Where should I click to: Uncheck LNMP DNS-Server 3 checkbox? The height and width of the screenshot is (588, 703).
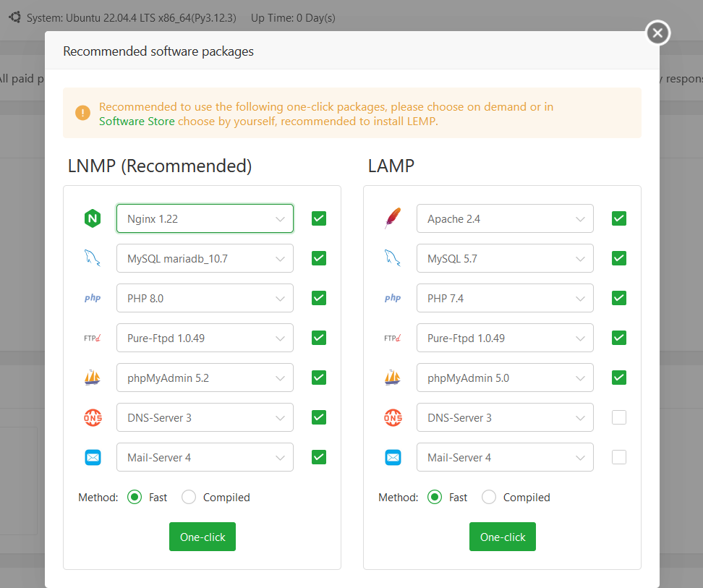tap(319, 417)
